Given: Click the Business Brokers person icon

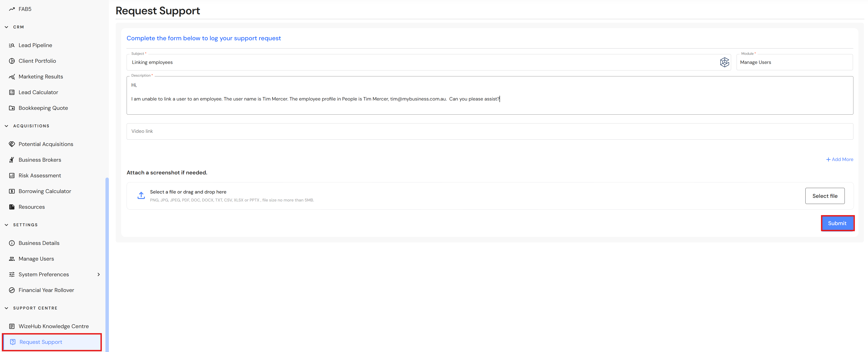Looking at the screenshot, I should click(x=12, y=160).
